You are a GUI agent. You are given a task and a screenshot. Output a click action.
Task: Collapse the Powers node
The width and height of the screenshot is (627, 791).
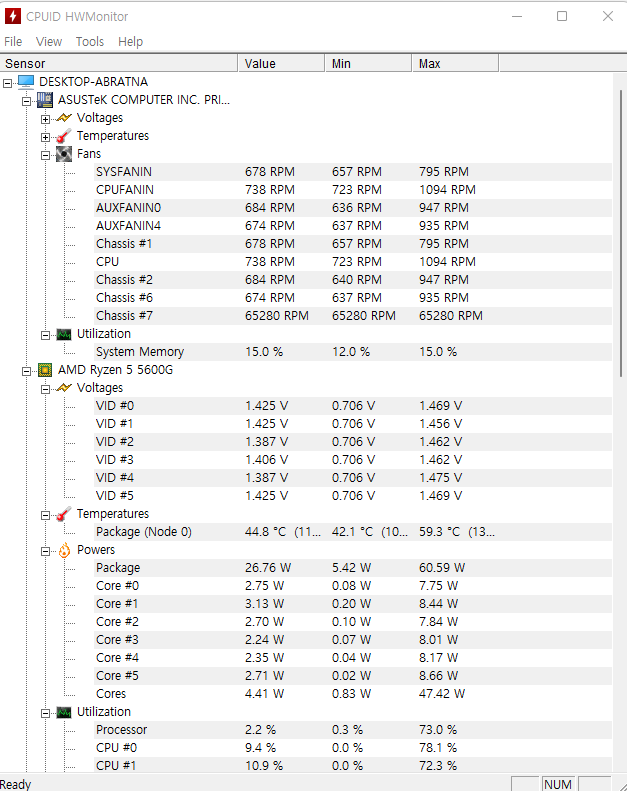pos(45,551)
